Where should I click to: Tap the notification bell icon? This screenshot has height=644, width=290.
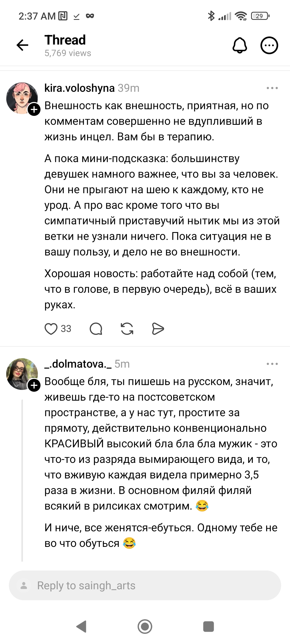coord(240,45)
